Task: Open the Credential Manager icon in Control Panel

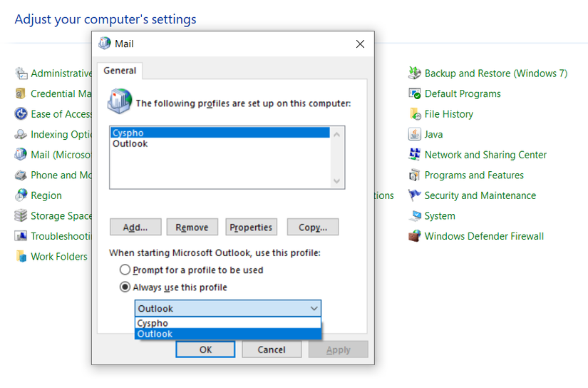Action: click(x=21, y=93)
